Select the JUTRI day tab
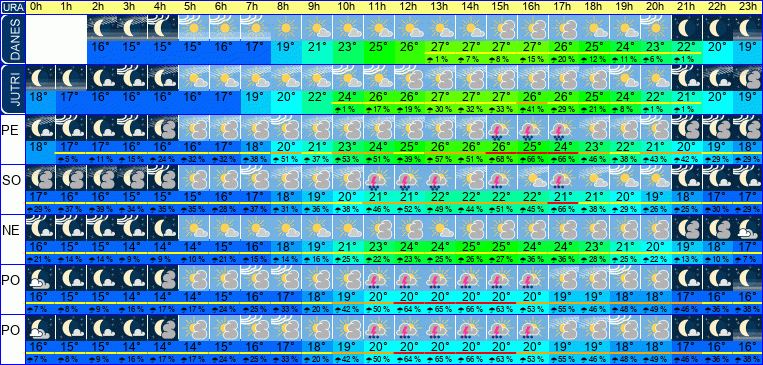The width and height of the screenshot is (763, 365). point(13,89)
